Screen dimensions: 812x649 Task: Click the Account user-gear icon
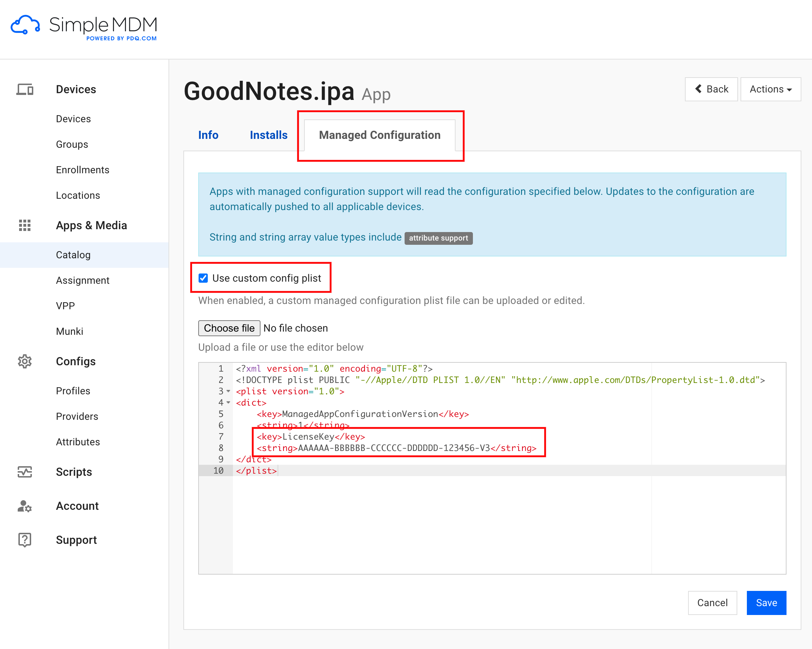pos(25,506)
